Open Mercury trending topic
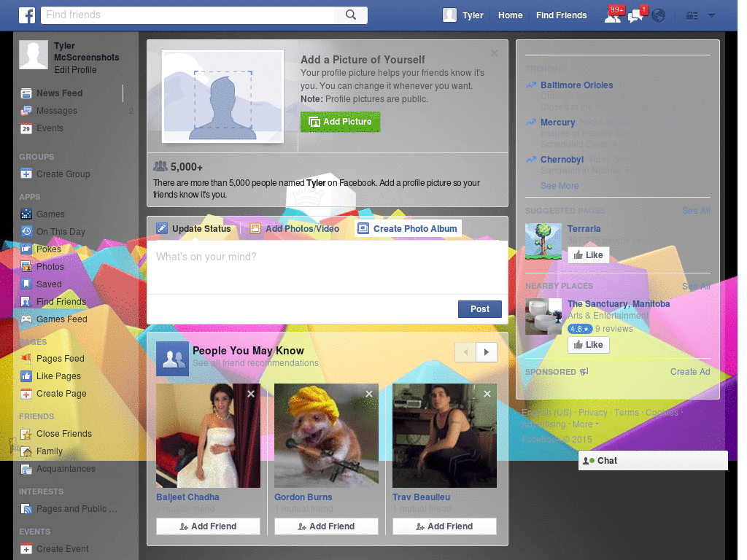The image size is (747, 560). click(557, 122)
